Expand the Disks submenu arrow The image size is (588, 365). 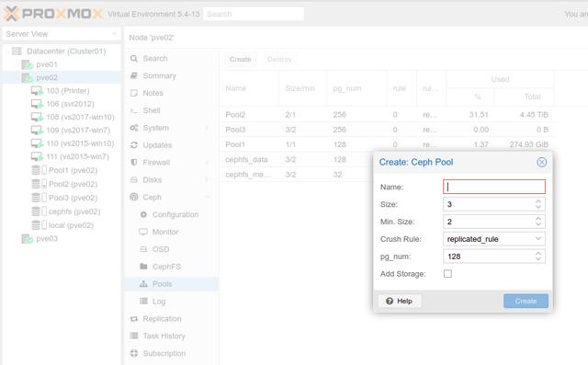[207, 179]
